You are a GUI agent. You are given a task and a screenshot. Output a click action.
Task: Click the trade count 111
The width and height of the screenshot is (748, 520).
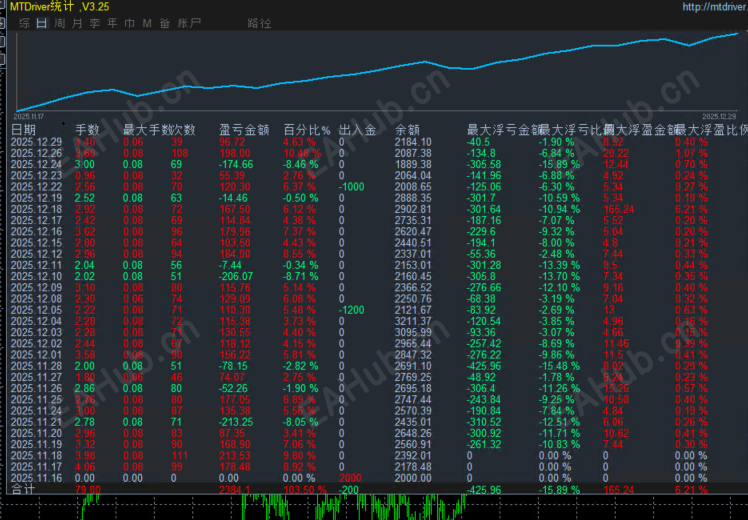coord(180,456)
